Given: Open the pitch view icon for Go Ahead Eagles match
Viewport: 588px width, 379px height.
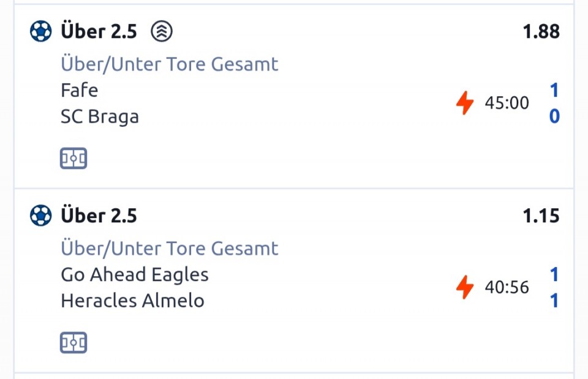Looking at the screenshot, I should pyautogui.click(x=73, y=343).
